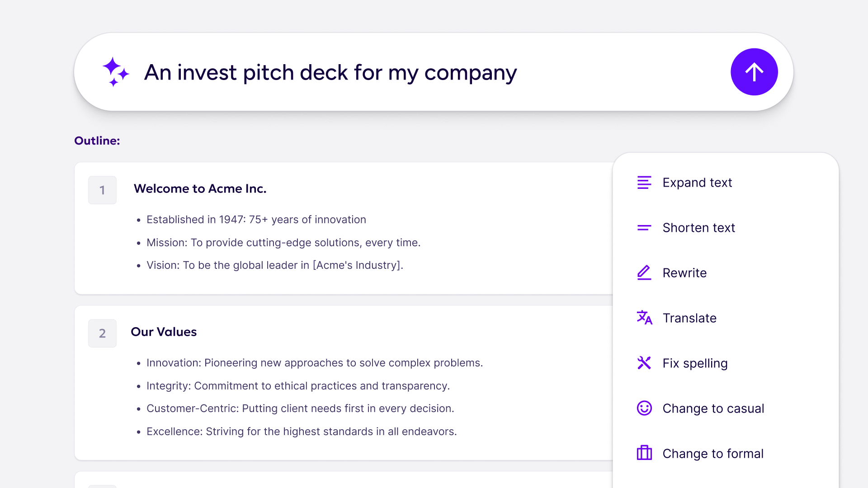
Task: Pick the Rewrite menu entry
Action: click(684, 273)
